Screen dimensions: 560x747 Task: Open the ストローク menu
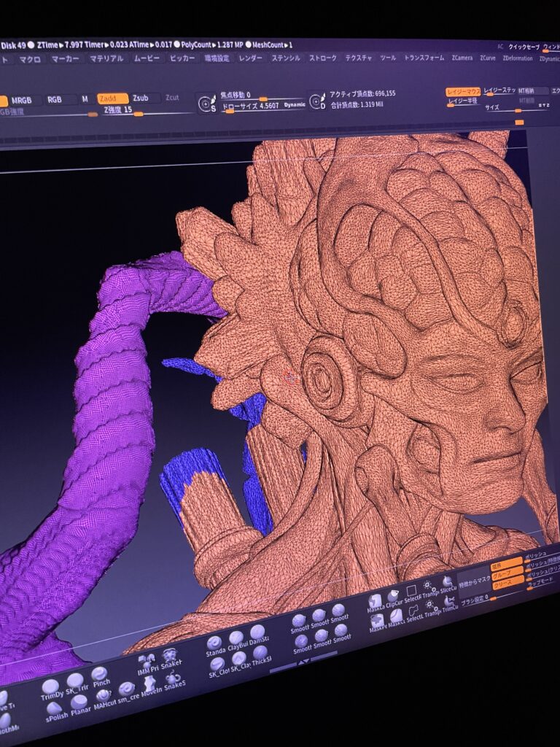tap(323, 58)
